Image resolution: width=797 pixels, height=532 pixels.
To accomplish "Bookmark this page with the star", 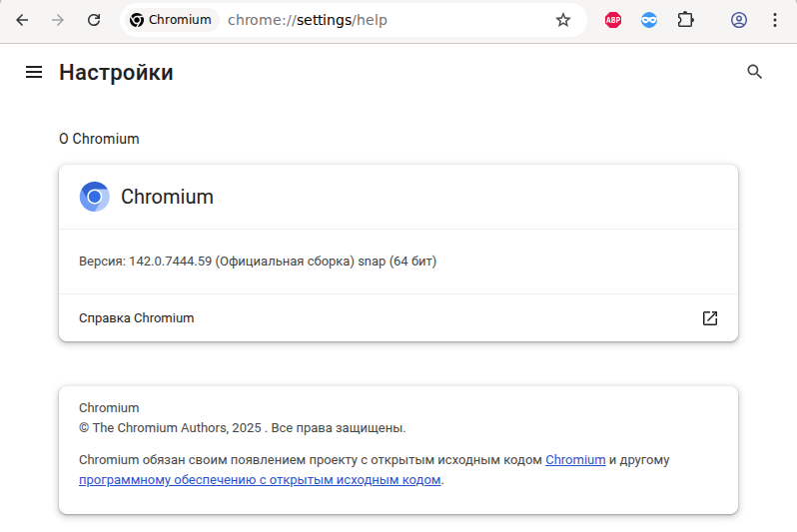I will click(x=563, y=20).
